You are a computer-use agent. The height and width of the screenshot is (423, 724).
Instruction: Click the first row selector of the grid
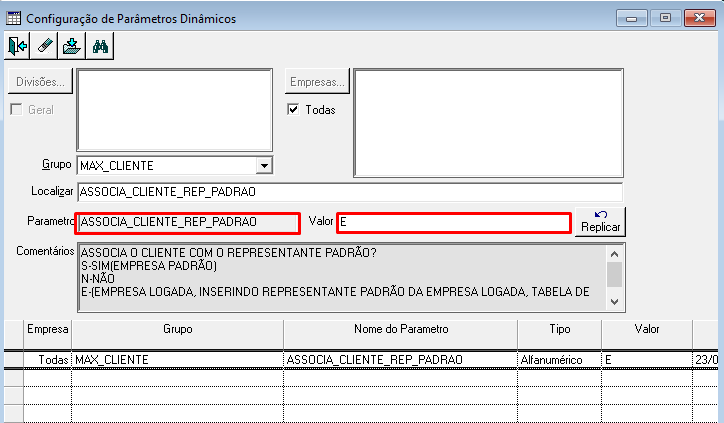[14, 360]
